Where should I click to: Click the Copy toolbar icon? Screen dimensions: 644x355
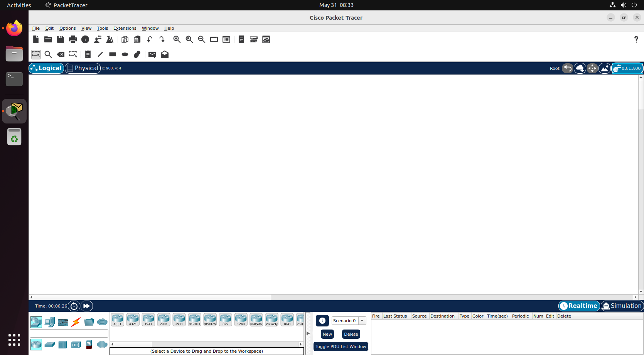(125, 39)
